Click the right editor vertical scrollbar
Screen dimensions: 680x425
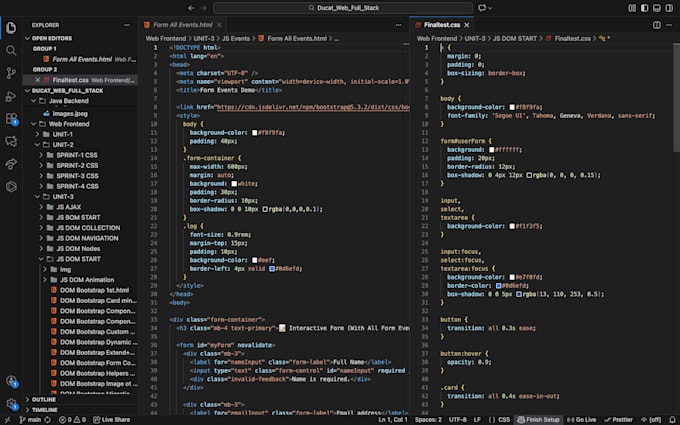[677, 97]
